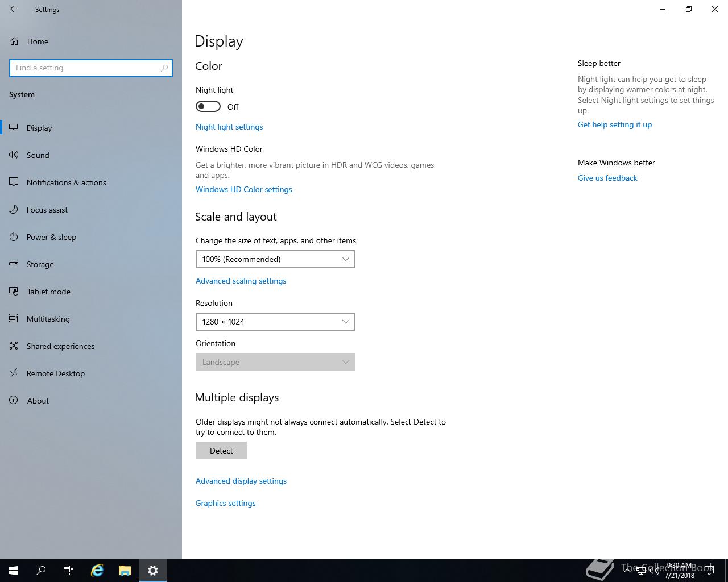Click the Shared experiences icon
This screenshot has width=728, height=582.
(14, 346)
